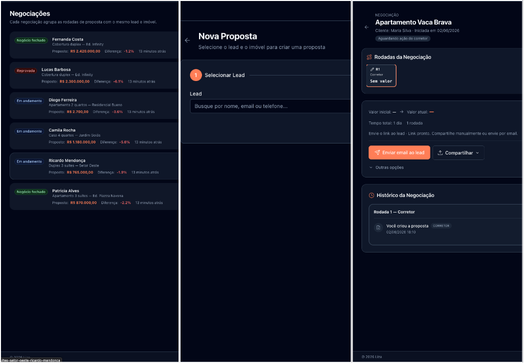Click the pencil icon on round #1 card
This screenshot has height=363, width=524.
(x=372, y=69)
